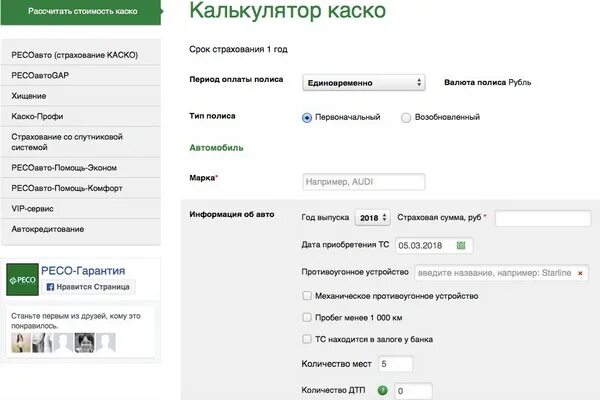The image size is (600, 400).
Task: Click the РЕСО green logo thumbnail
Action: (22, 279)
